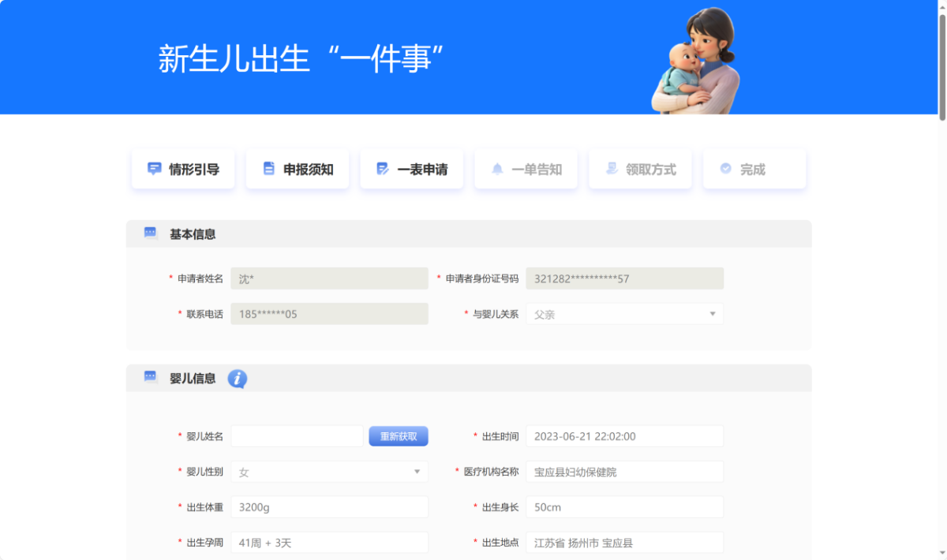
Task: Click the 婴儿信息 section header icon
Action: click(151, 378)
